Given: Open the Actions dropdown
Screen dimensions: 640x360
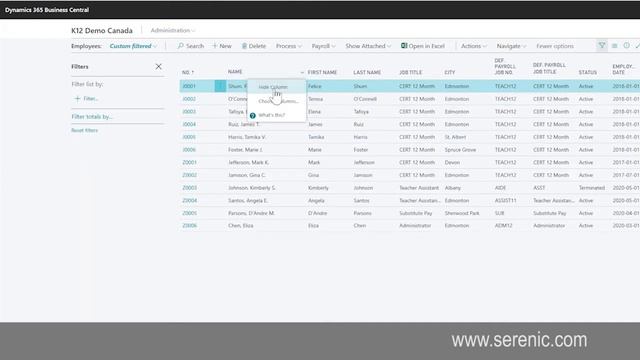Looking at the screenshot, I should point(473,46).
